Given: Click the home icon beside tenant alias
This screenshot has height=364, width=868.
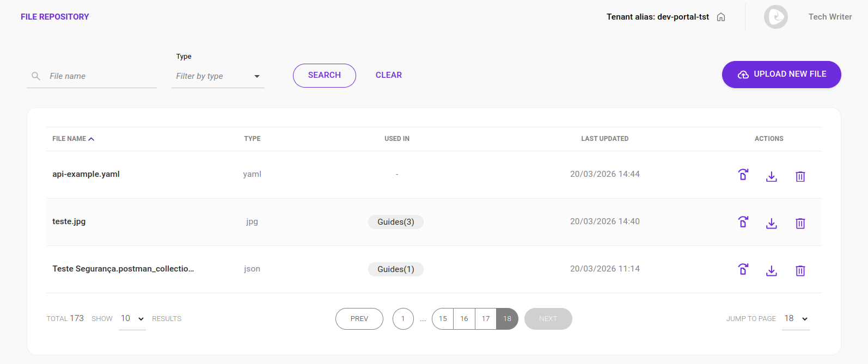Looking at the screenshot, I should (x=721, y=17).
